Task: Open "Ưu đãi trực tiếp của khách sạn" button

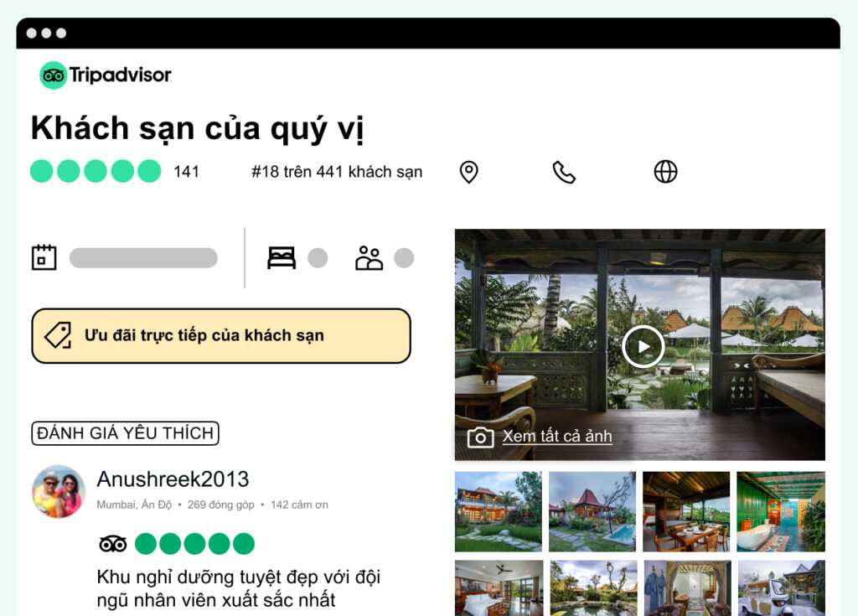Action: 221,335
